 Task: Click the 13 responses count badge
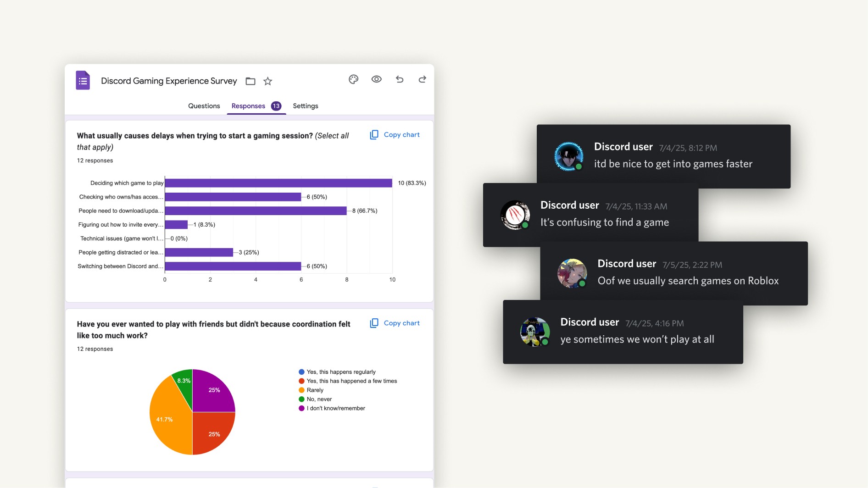[x=276, y=106]
